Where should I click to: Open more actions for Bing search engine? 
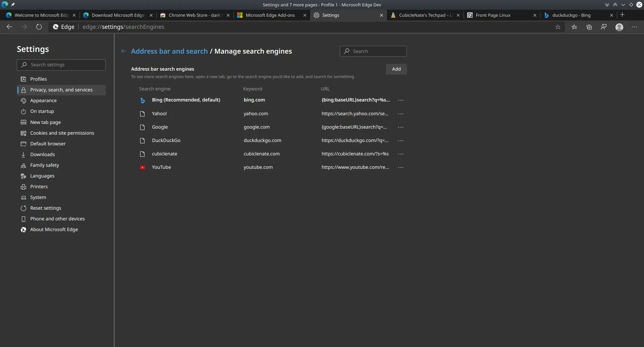(x=400, y=100)
